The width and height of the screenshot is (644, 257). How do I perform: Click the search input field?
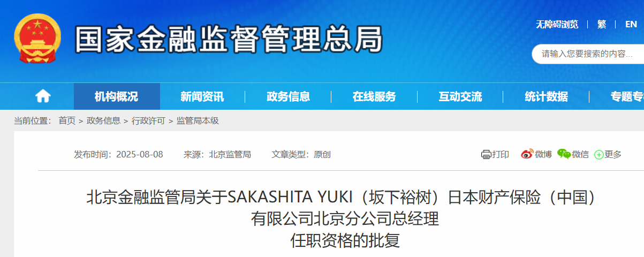click(588, 54)
